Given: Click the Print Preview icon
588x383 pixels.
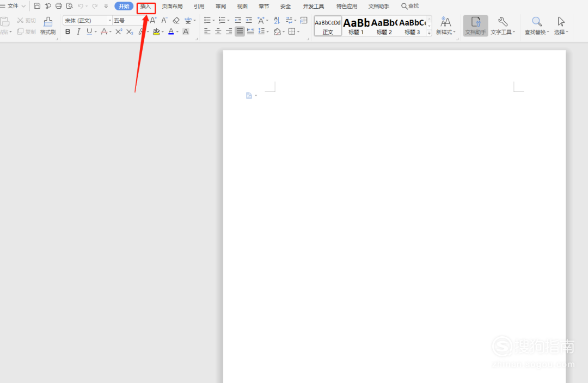Looking at the screenshot, I should (69, 6).
